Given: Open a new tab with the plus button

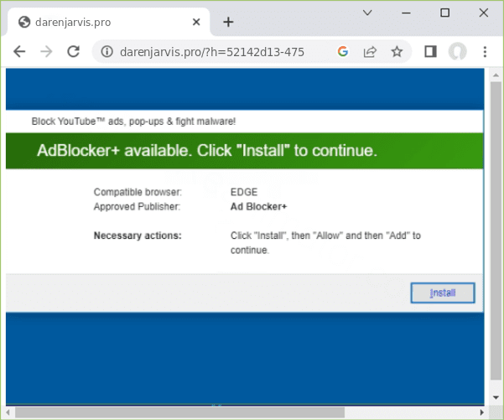Looking at the screenshot, I should (228, 22).
